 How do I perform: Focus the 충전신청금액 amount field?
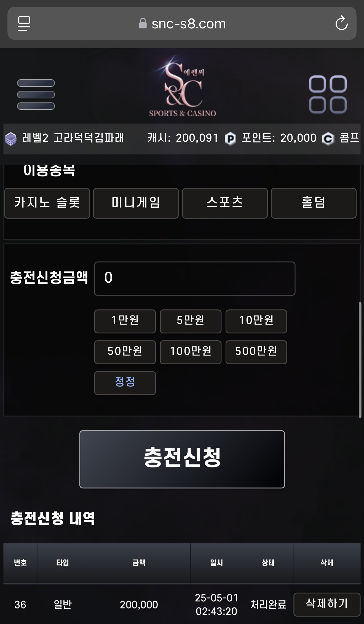pyautogui.click(x=195, y=278)
